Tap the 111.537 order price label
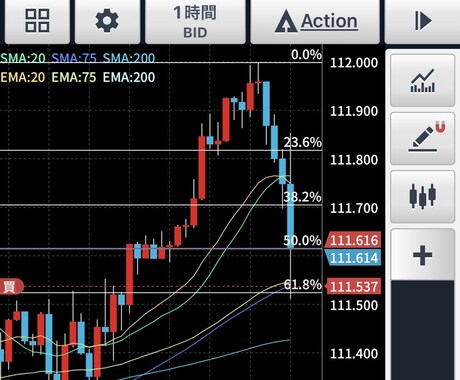Screen dimensions: 460x380 [x=353, y=286]
